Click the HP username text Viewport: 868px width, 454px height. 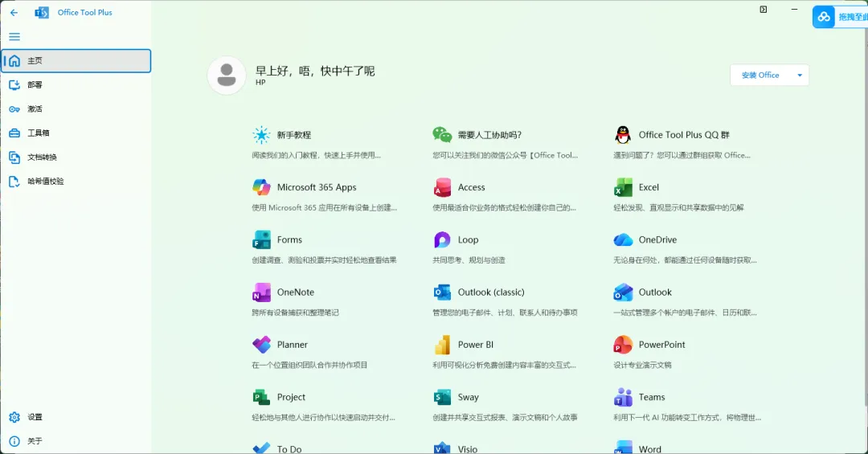260,83
